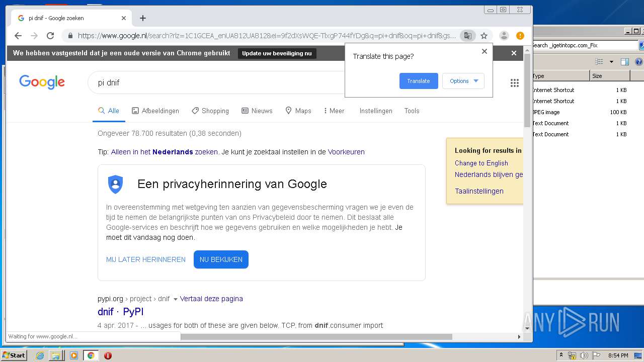Switch to Chrome in the taskbar

[91, 355]
